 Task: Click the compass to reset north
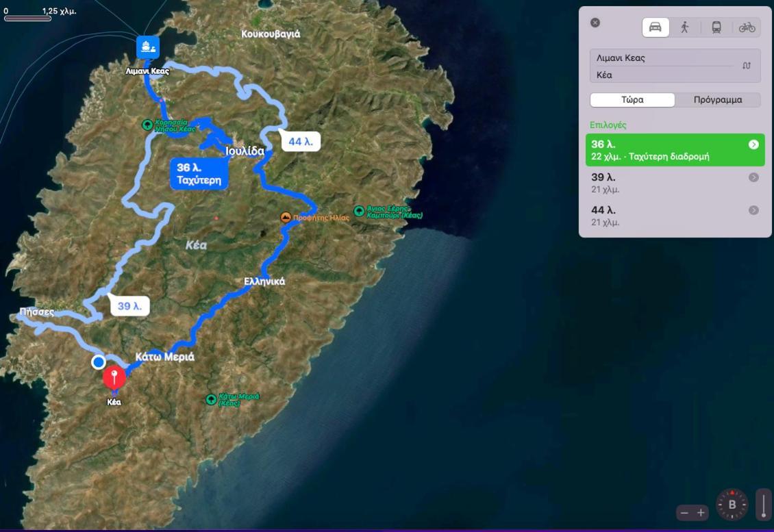[x=732, y=505]
